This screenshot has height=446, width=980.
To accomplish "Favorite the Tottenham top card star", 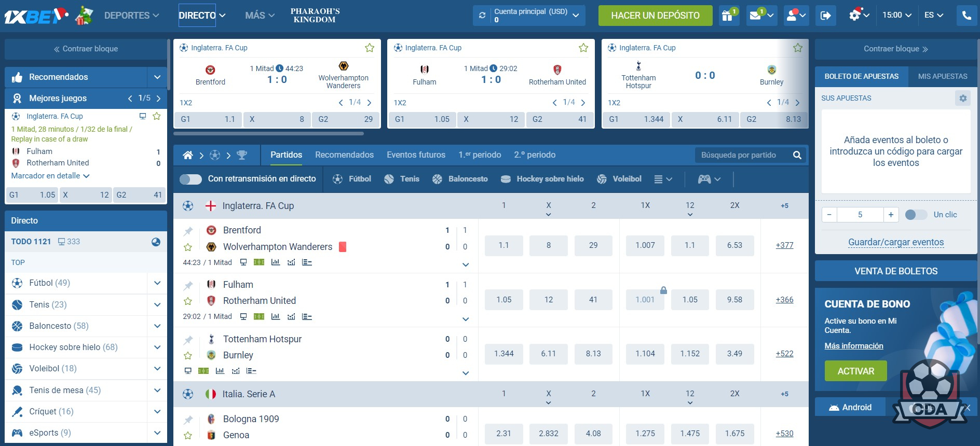I will click(x=798, y=48).
